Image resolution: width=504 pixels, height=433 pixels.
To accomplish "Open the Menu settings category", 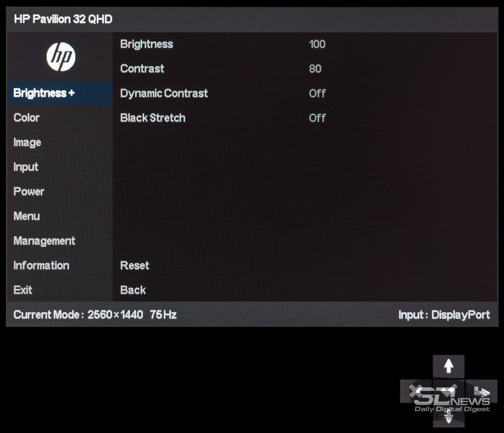I will [60, 216].
